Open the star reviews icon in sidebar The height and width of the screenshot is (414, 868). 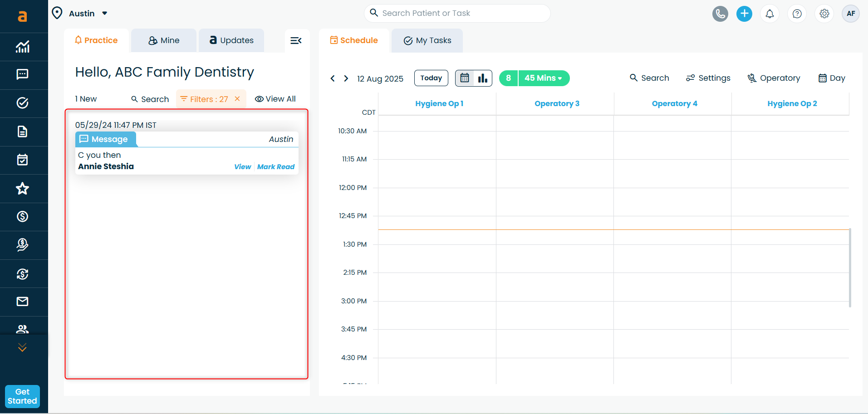coord(22,189)
